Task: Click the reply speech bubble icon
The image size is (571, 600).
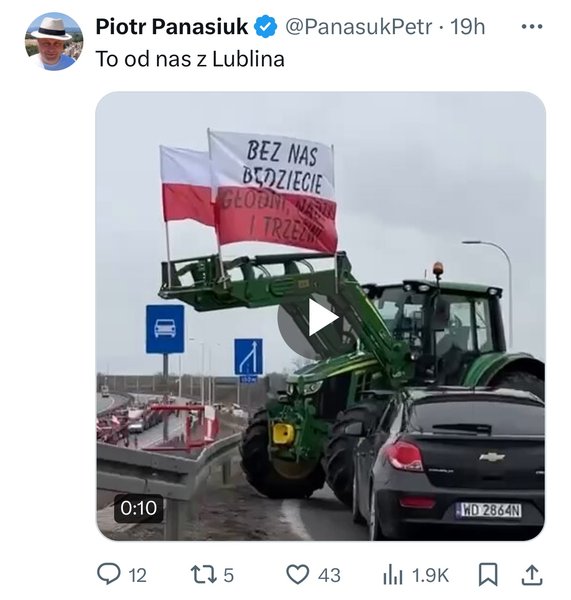Action: coord(108,574)
